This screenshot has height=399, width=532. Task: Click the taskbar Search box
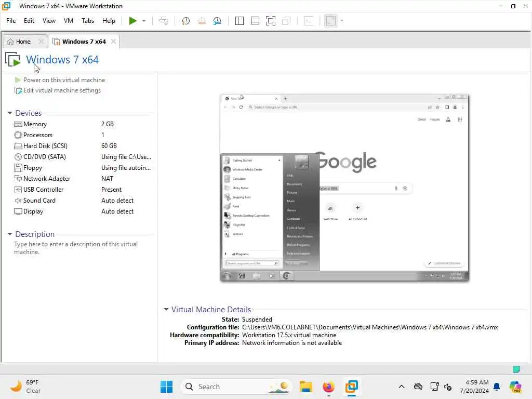tap(236, 387)
